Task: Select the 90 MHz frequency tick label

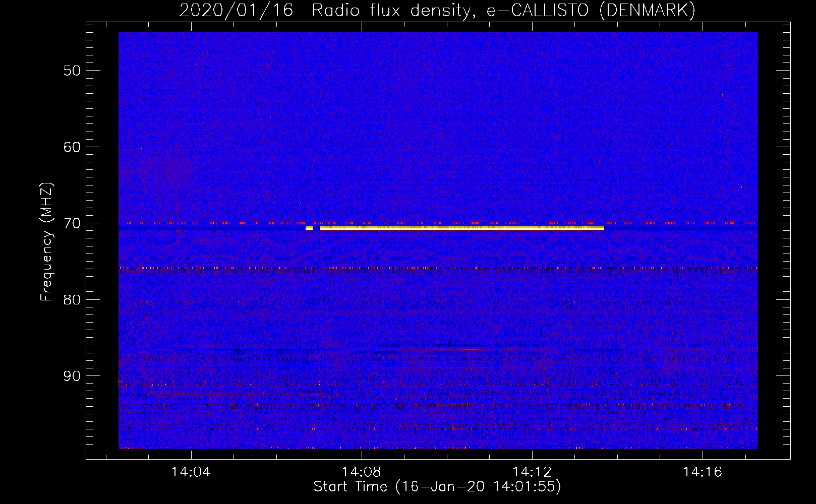Action: coord(72,376)
